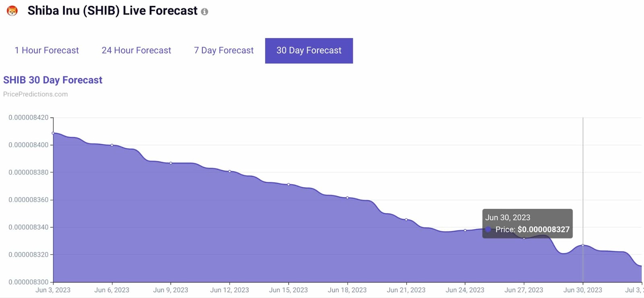
Task: Click the SHIB 30 Day Forecast heading
Action: point(52,80)
